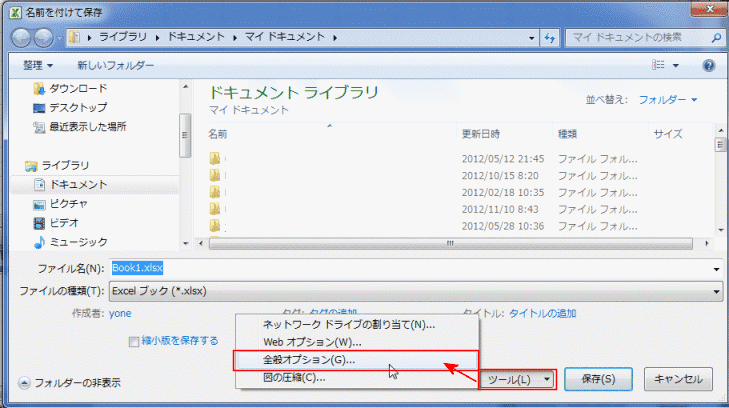The width and height of the screenshot is (729, 408).
Task: Open the ツール(L) dropdown button
Action: click(517, 380)
